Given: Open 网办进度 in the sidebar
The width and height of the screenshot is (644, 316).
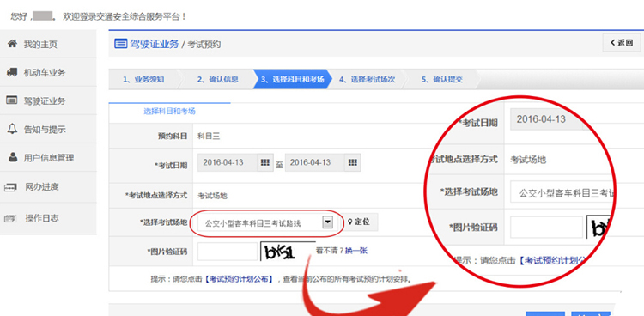Looking at the screenshot, I should [48, 187].
